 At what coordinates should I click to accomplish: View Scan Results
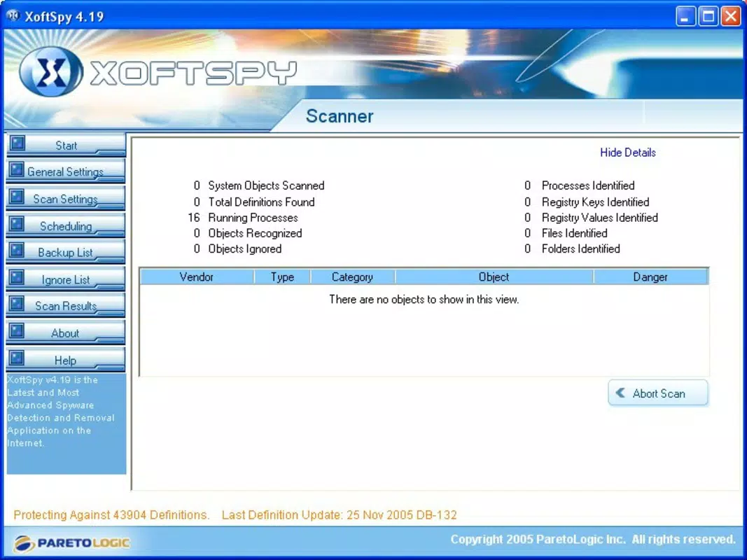tap(66, 306)
